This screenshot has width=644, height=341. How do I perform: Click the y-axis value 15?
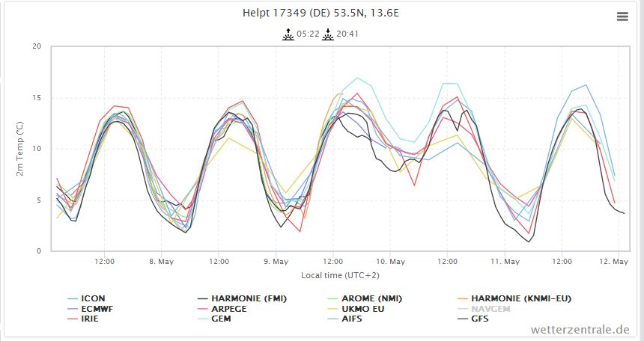click(37, 98)
